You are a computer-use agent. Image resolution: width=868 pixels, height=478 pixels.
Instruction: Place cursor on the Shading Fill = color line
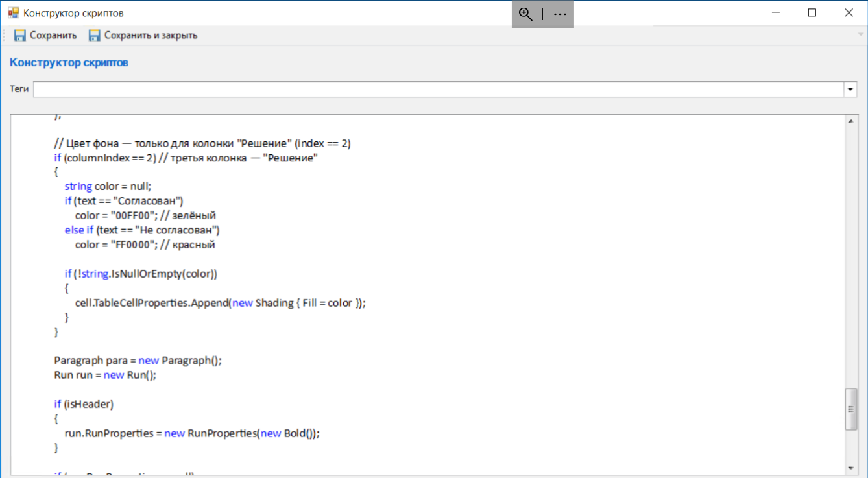point(221,303)
